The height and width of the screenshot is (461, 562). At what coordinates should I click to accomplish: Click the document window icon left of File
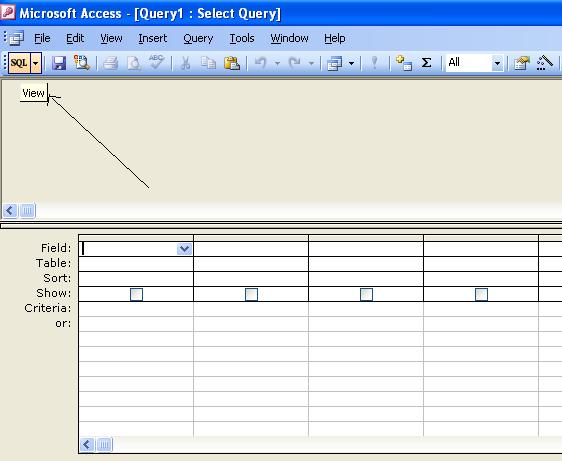pyautogui.click(x=16, y=38)
